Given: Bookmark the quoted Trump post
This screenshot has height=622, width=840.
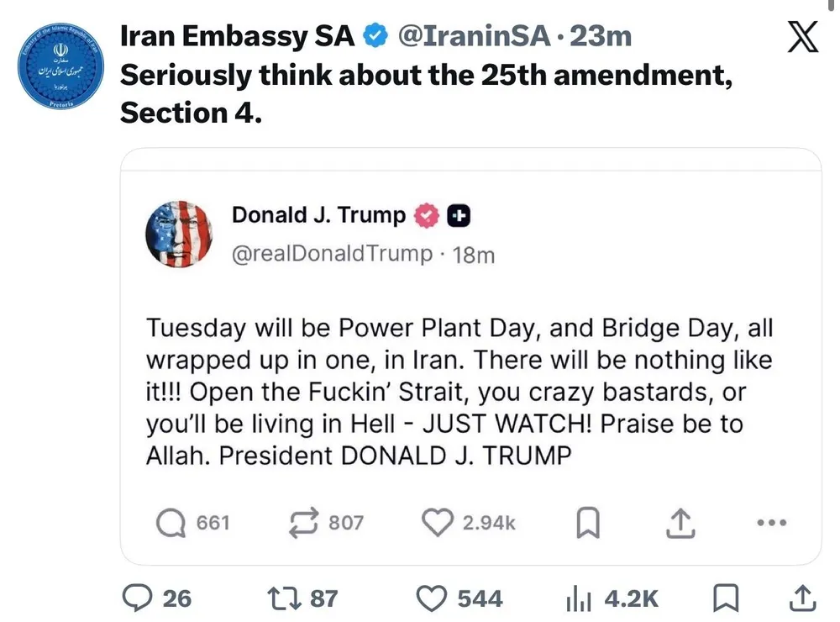Looking at the screenshot, I should 588,523.
